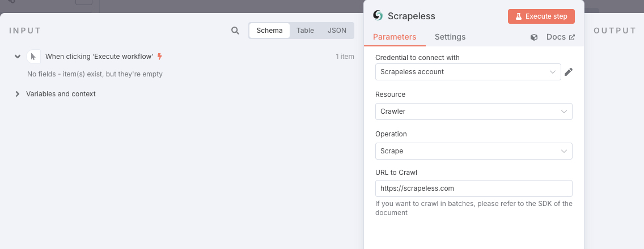Image resolution: width=644 pixels, height=249 pixels.
Task: Click the INPUT panel heading
Action: pyautogui.click(x=25, y=31)
